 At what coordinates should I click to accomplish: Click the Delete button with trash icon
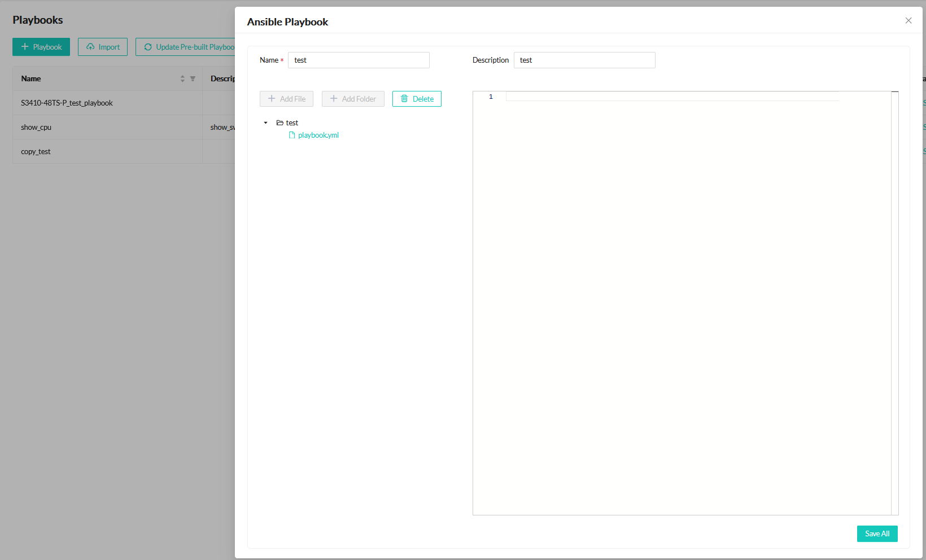[x=417, y=99]
